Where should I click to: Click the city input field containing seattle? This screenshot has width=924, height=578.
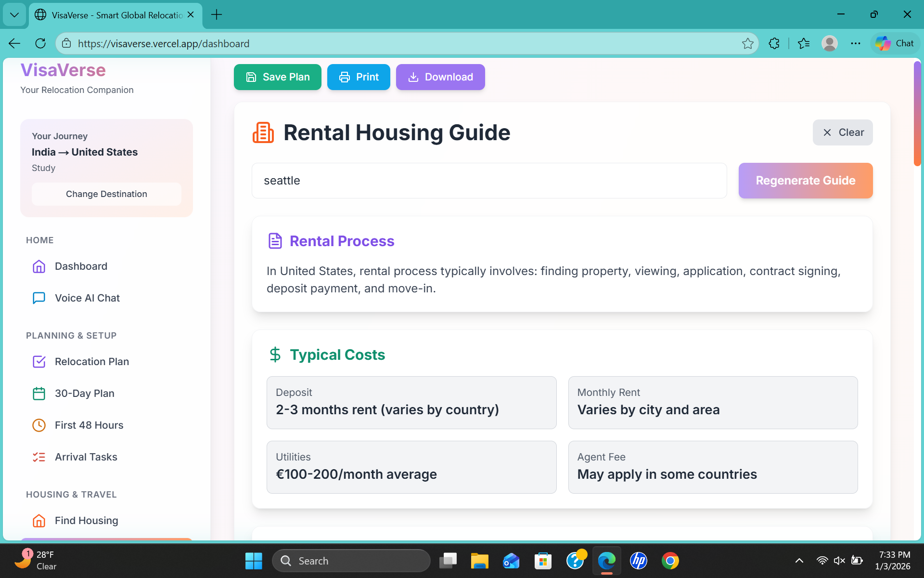488,181
